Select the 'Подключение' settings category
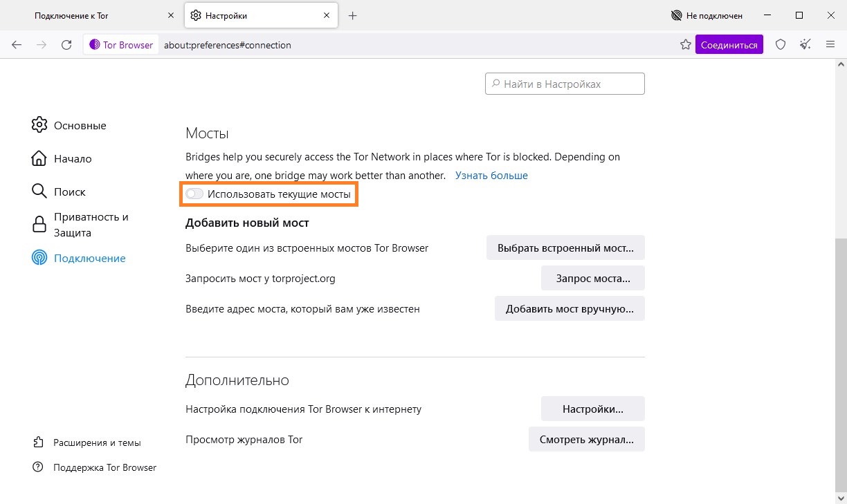 click(x=79, y=258)
